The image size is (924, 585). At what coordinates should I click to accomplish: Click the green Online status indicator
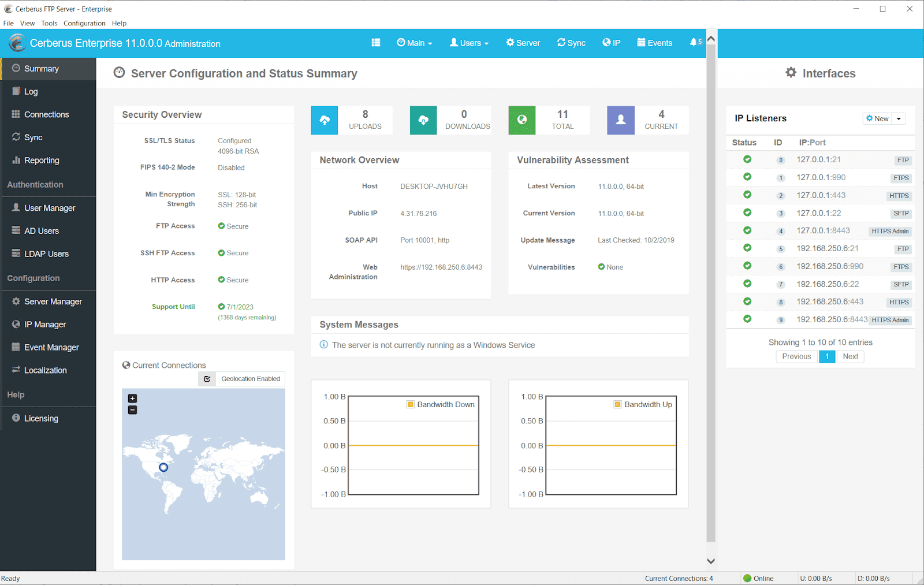(x=747, y=578)
